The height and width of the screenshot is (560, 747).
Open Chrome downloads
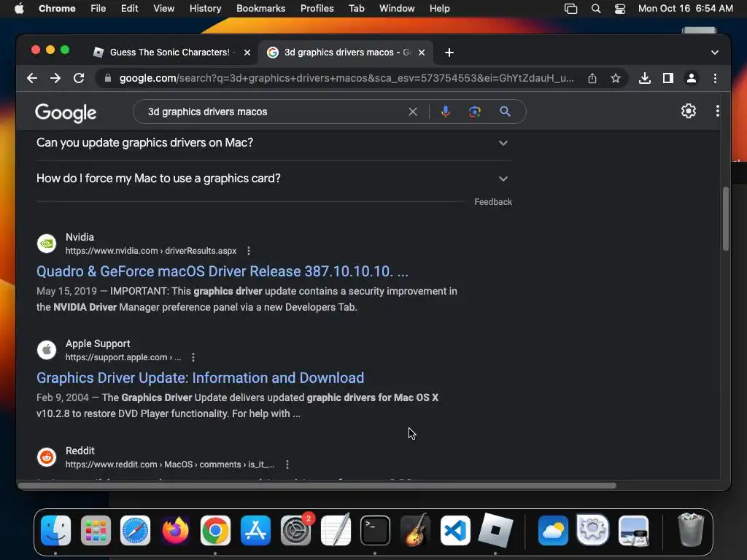pyautogui.click(x=645, y=78)
